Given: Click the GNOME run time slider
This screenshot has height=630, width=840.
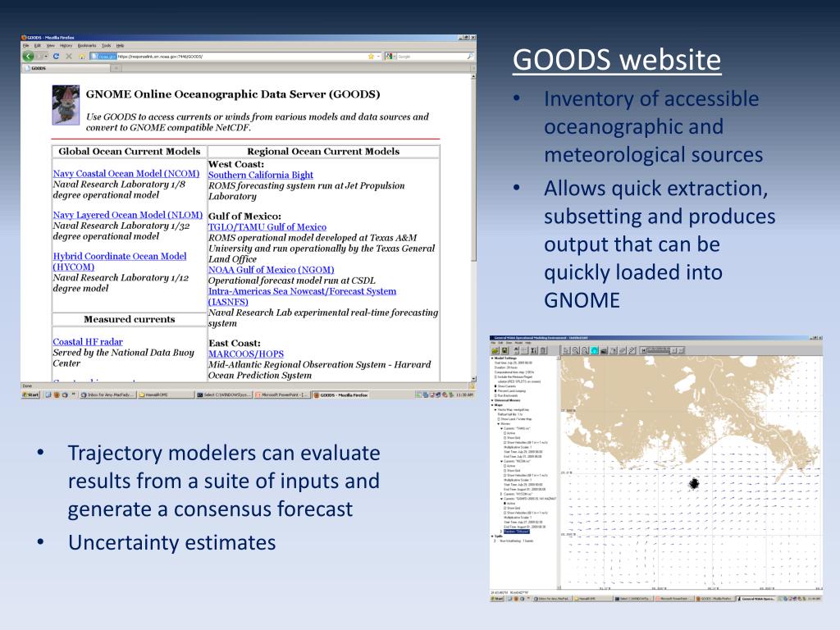Looking at the screenshot, I should click(659, 350).
